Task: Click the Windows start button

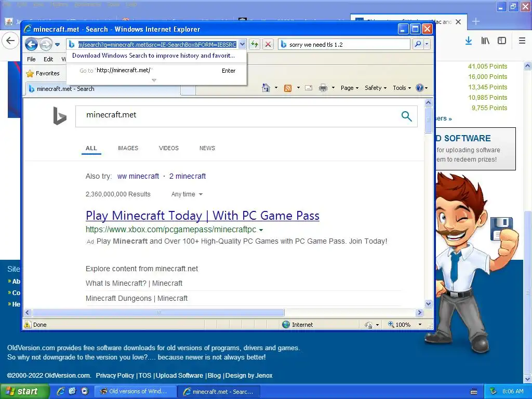Action: click(x=24, y=391)
